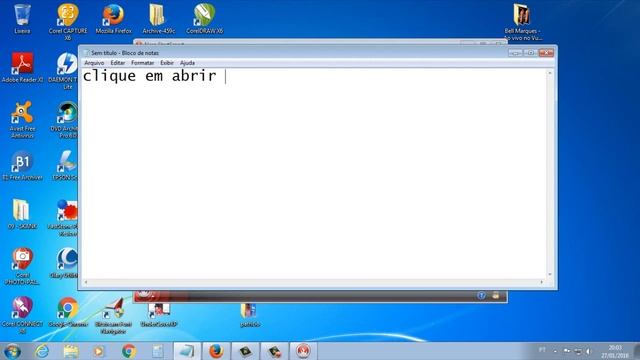Image resolution: width=640 pixels, height=360 pixels.
Task: Select the patricia folder desktop icon
Action: tap(249, 315)
